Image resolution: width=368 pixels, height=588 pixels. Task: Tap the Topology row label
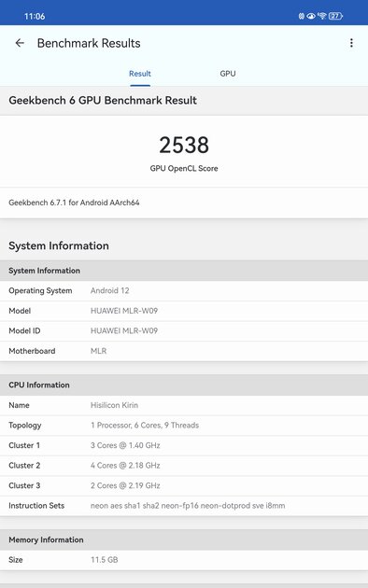tap(25, 426)
